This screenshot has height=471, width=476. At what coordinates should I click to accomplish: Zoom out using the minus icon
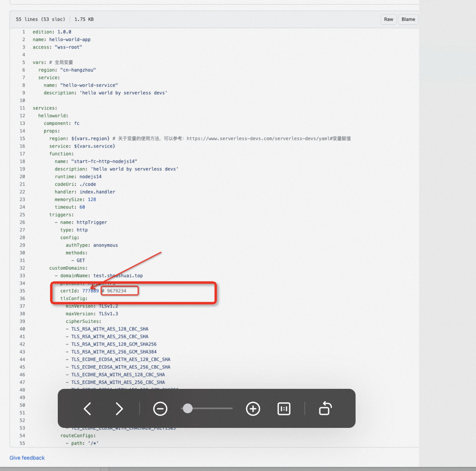pyautogui.click(x=160, y=409)
